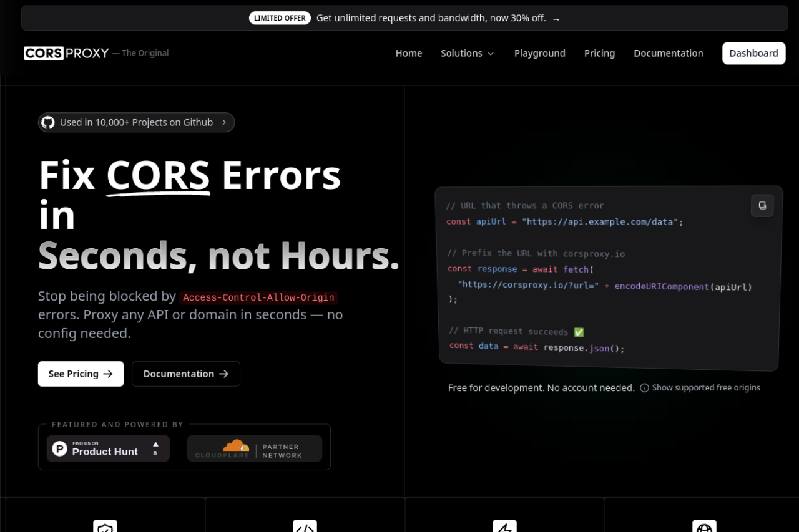Click the apiUrl code line

pos(565,221)
